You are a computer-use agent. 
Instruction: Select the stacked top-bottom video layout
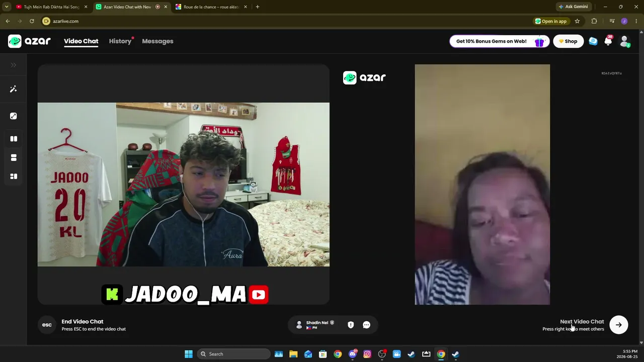(x=14, y=158)
